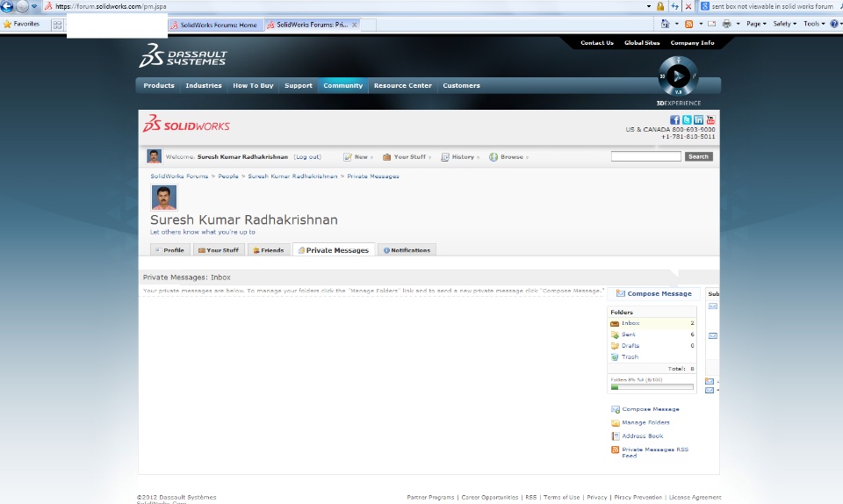Open the Safety menu dropdown

(x=785, y=24)
